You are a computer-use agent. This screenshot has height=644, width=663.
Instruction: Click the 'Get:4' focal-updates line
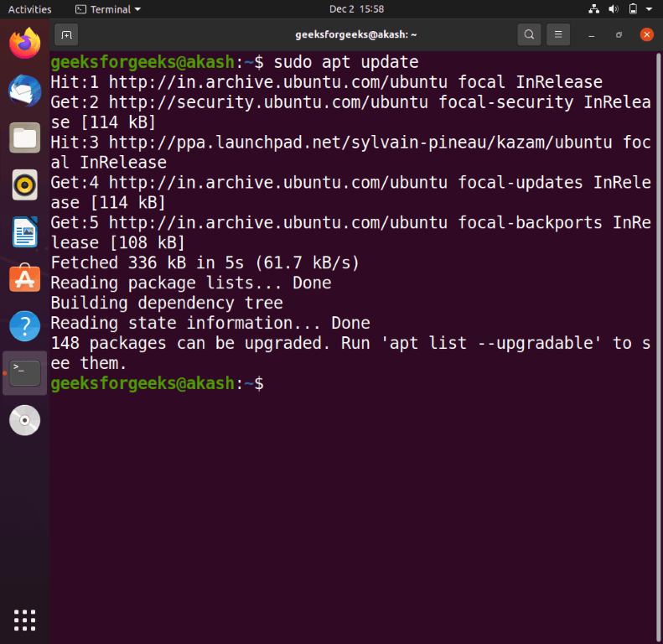351,193
